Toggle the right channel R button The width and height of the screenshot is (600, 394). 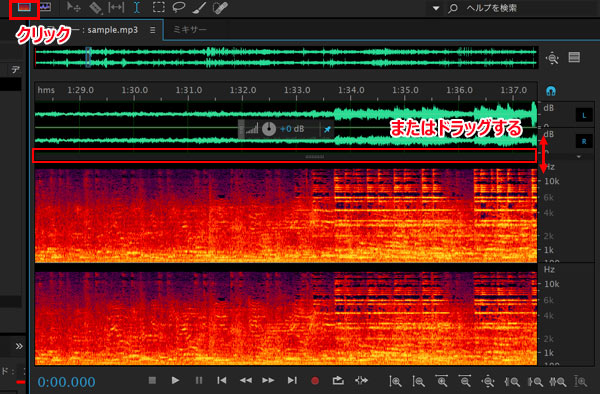pyautogui.click(x=584, y=142)
